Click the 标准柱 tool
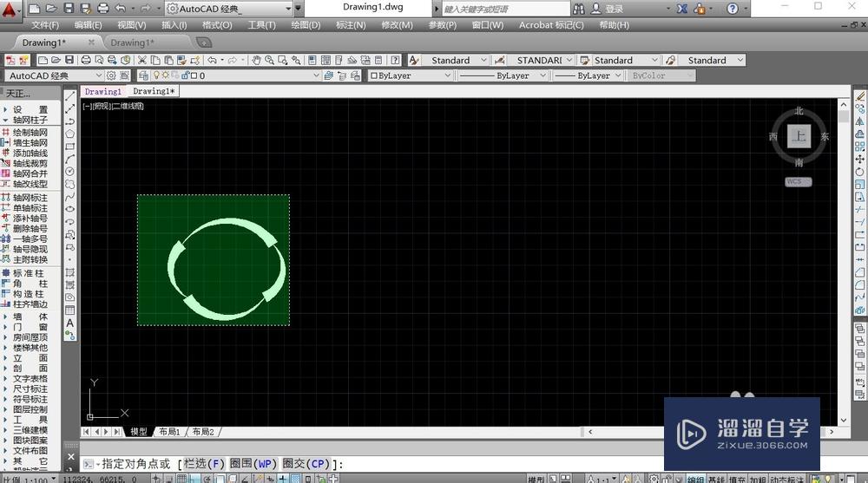The width and height of the screenshot is (868, 483). click(x=23, y=273)
